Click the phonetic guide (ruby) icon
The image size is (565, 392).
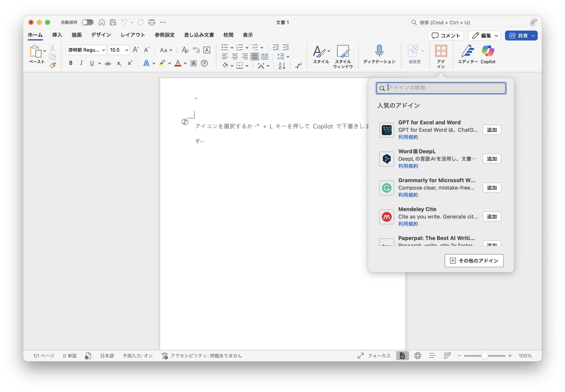click(196, 50)
